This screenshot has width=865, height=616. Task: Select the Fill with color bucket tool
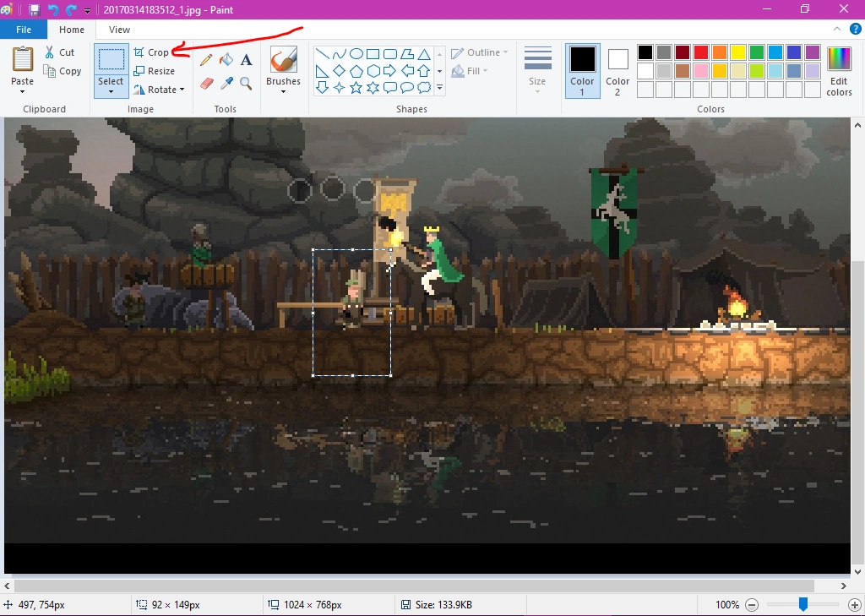coord(226,60)
